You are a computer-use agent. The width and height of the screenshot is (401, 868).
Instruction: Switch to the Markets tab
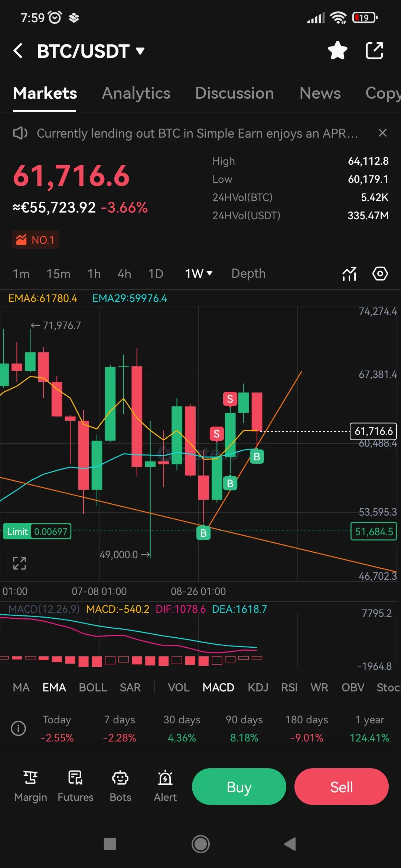pos(45,93)
